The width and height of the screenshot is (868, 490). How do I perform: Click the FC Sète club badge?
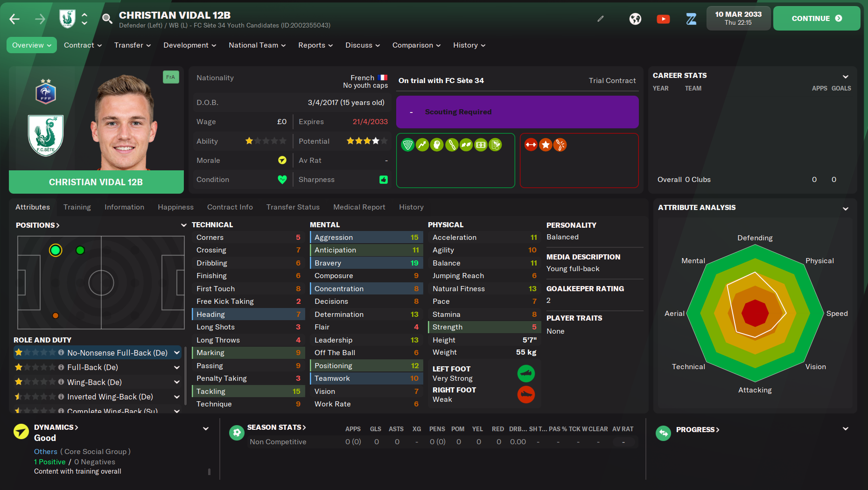[46, 136]
